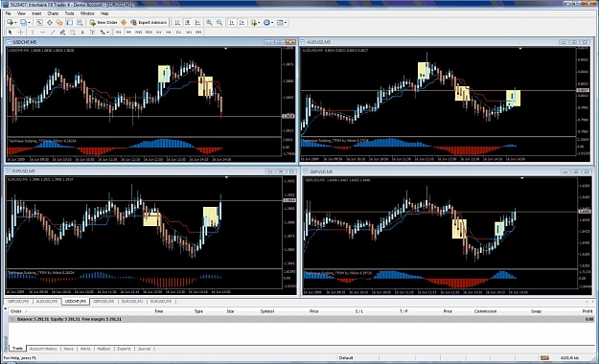
Task: Select the Trendline drawing tool
Action: pyautogui.click(x=53, y=32)
